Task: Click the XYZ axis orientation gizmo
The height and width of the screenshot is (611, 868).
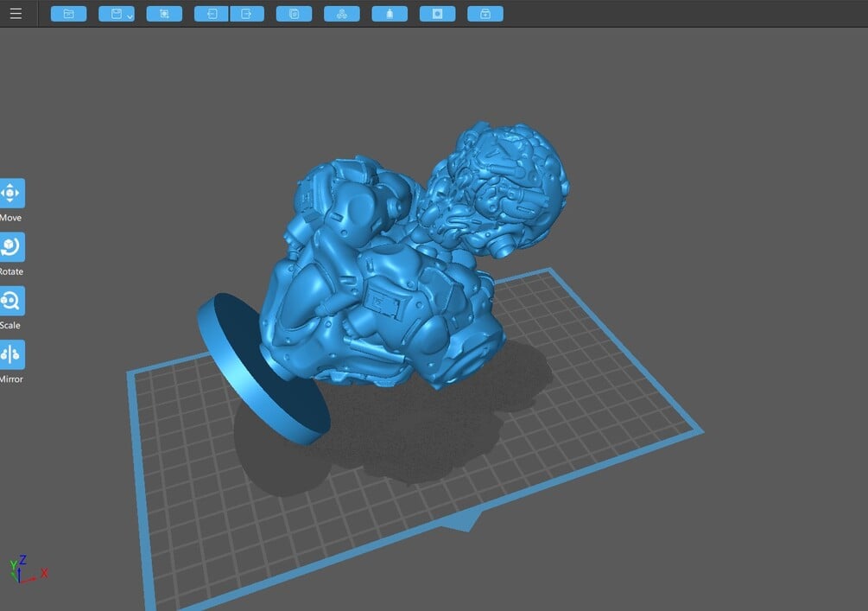Action: click(28, 570)
